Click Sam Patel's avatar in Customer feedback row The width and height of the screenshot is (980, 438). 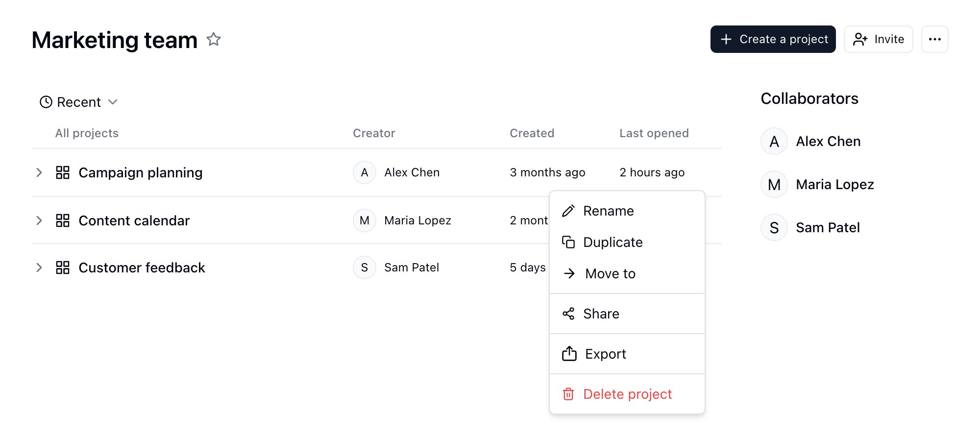coord(365,268)
